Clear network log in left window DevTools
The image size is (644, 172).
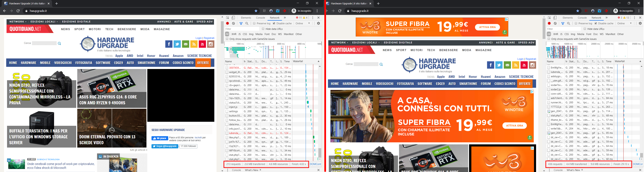pyautogui.click(x=233, y=23)
